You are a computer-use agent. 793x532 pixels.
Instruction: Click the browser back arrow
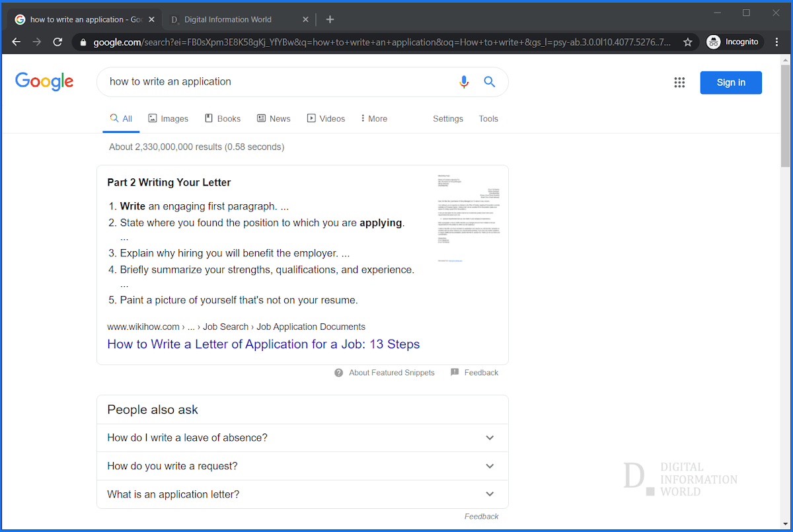click(17, 42)
